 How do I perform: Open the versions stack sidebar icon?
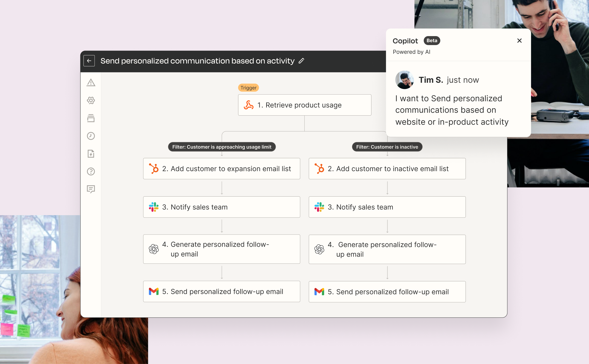[x=91, y=118]
